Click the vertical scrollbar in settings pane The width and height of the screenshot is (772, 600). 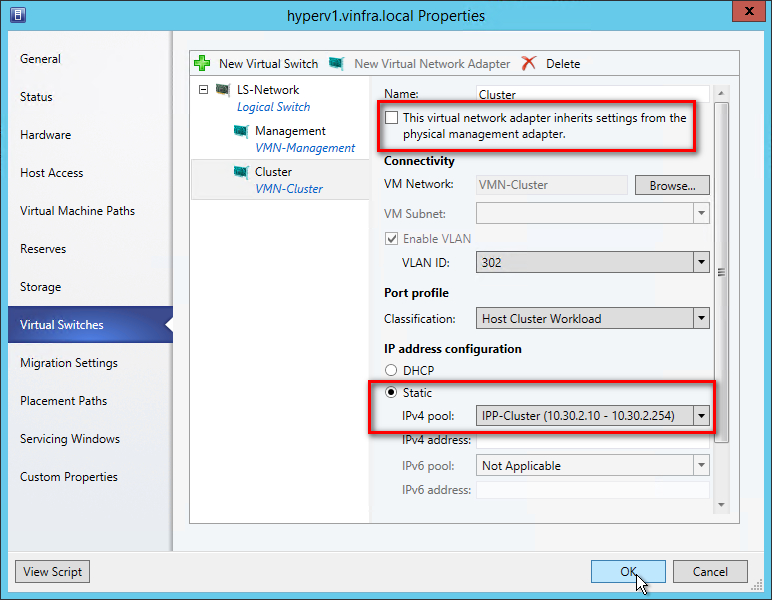pos(720,270)
